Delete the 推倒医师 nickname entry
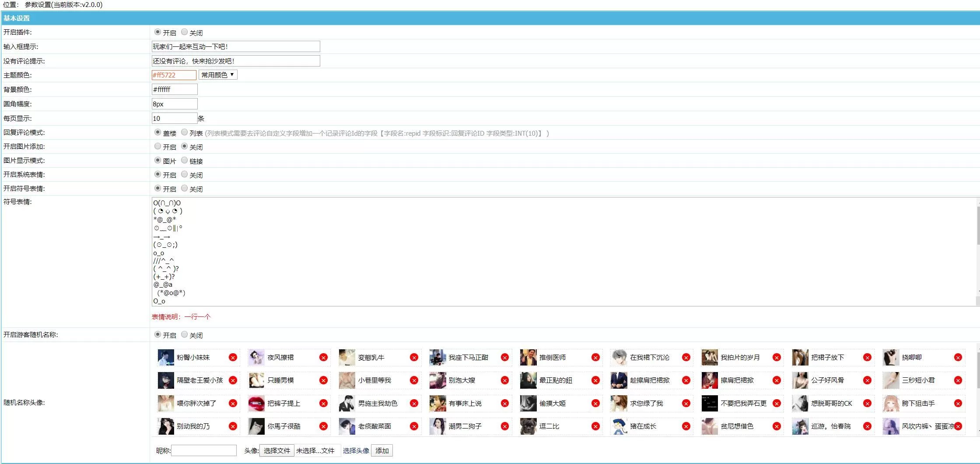Image resolution: width=980 pixels, height=464 pixels. pyautogui.click(x=595, y=358)
